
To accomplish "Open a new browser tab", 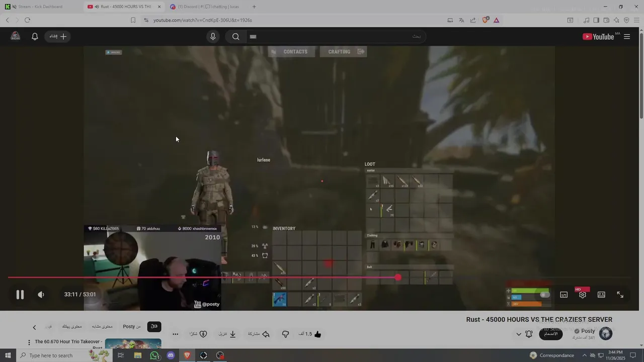I will click(254, 7).
